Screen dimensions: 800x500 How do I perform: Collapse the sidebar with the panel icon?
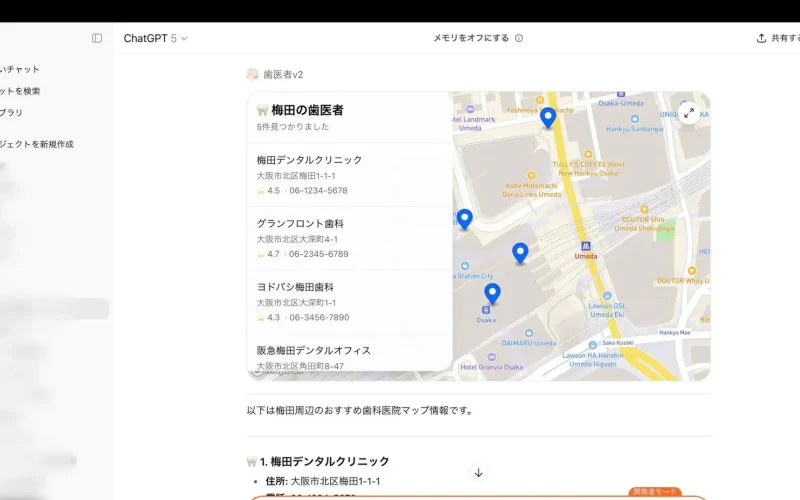click(97, 38)
